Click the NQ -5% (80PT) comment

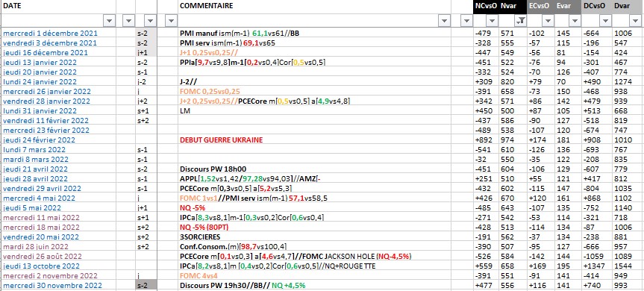coord(314,227)
